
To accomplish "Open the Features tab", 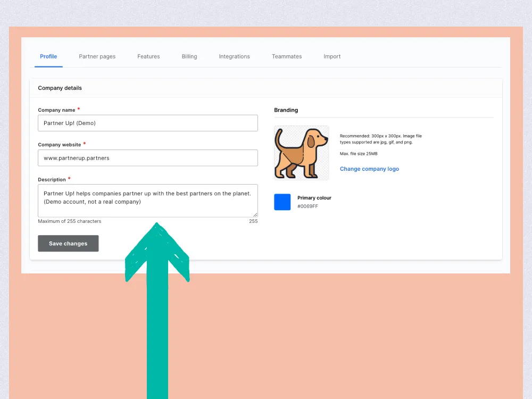I will pos(148,56).
